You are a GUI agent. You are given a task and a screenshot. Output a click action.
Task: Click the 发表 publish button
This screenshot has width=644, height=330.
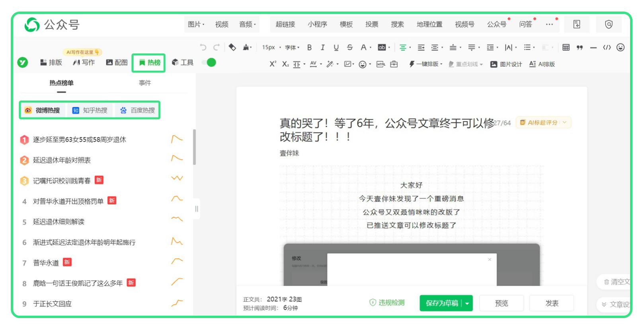click(552, 303)
